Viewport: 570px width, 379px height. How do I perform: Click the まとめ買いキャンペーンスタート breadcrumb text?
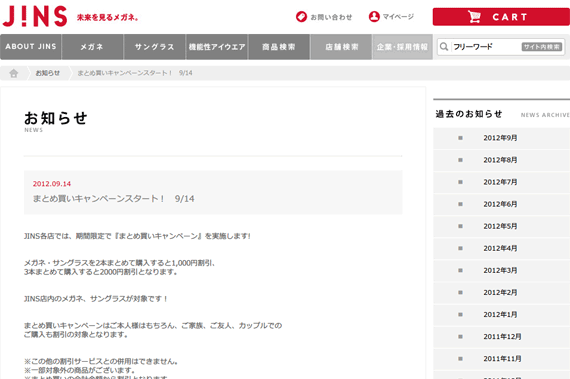135,73
